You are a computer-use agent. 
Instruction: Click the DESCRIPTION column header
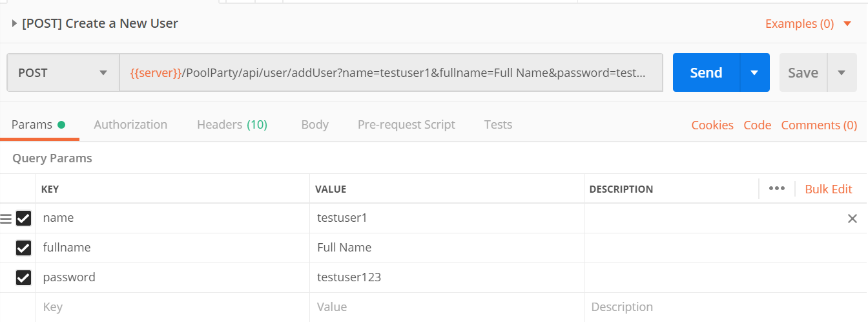pyautogui.click(x=621, y=189)
